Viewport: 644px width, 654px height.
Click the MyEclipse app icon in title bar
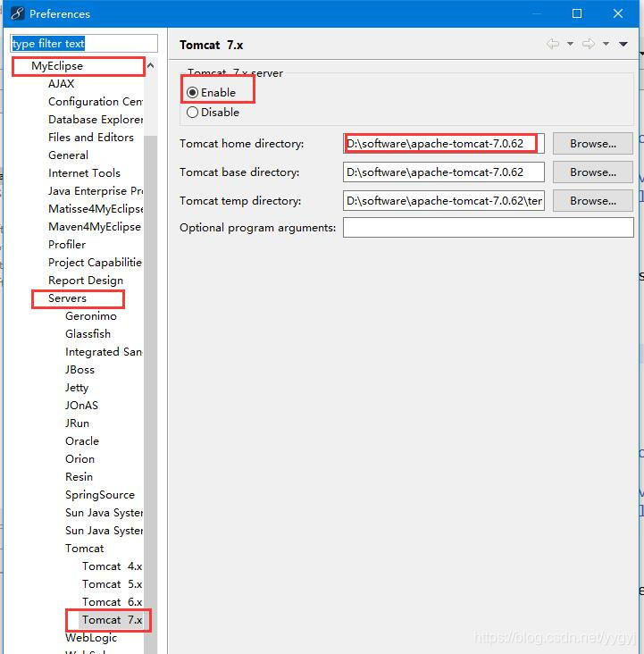click(x=17, y=13)
